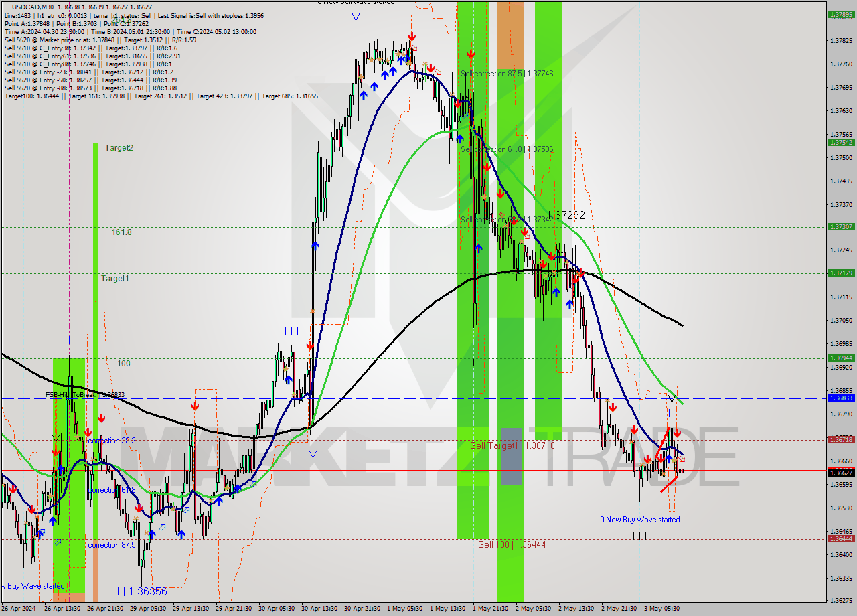Click the blue 'I V' wave marker near 30 Apr 13:30
Screen dimensions: 857x616
(311, 453)
